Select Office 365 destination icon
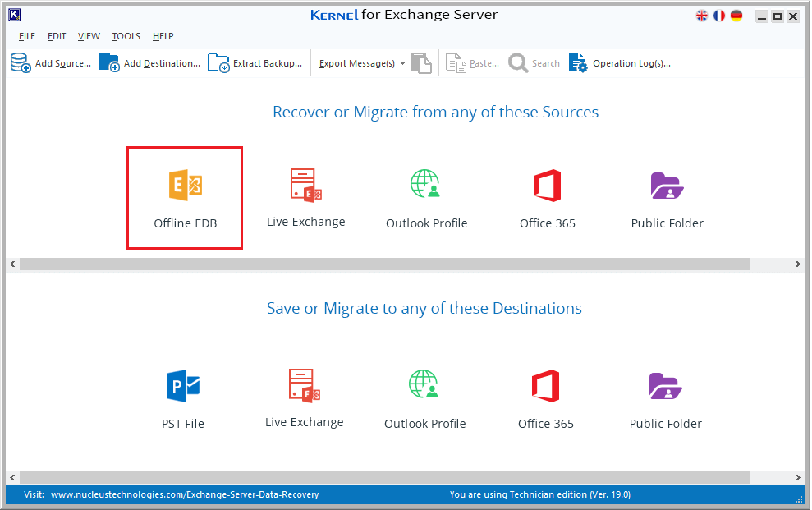 [545, 386]
